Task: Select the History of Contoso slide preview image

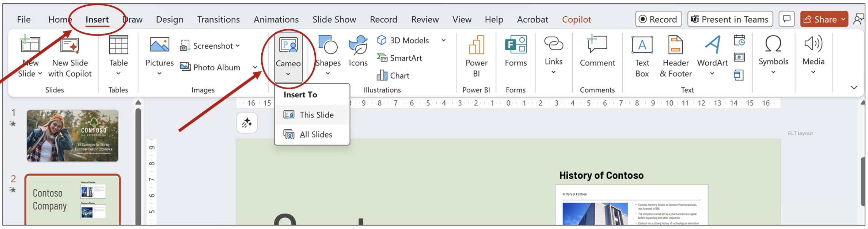Action: pyautogui.click(x=632, y=205)
